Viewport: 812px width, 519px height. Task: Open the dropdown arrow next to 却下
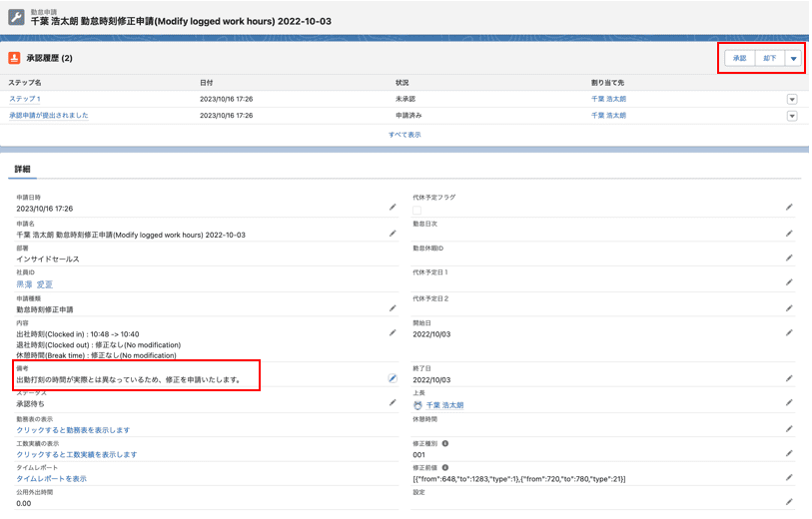click(x=794, y=59)
